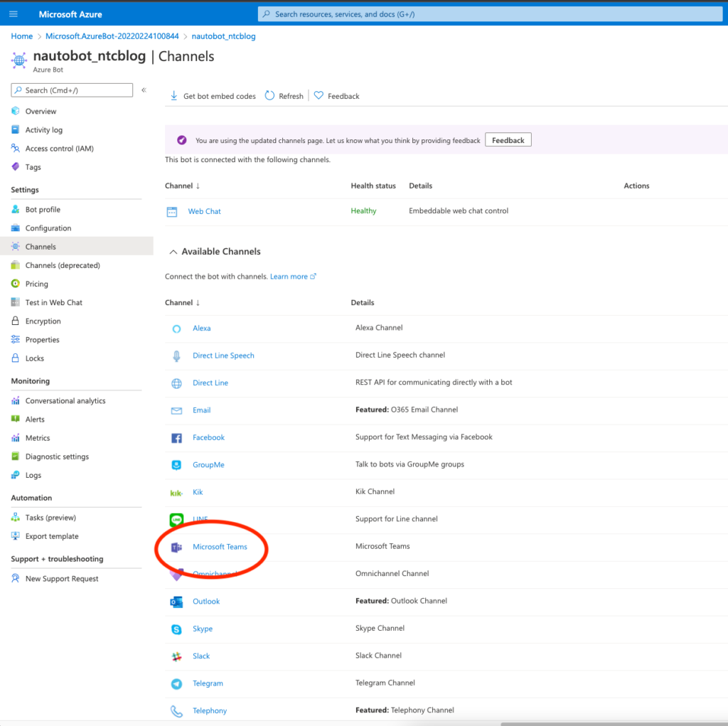Open the Slack channel link
This screenshot has width=728, height=726.
201,656
